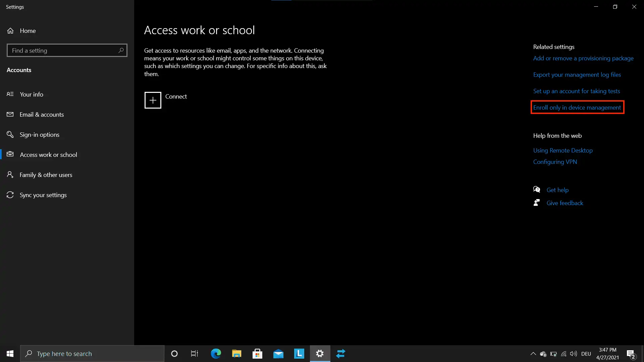The image size is (644, 362).
Task: Restore down the Settings window
Action: coord(615,7)
